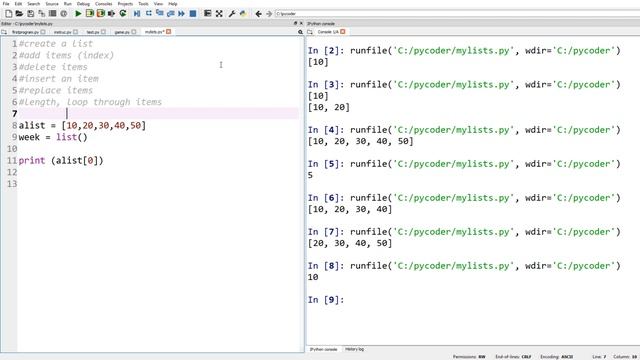Close the Console 1/A tab
Image resolution: width=640 pixels, height=360 pixels.
click(x=343, y=32)
